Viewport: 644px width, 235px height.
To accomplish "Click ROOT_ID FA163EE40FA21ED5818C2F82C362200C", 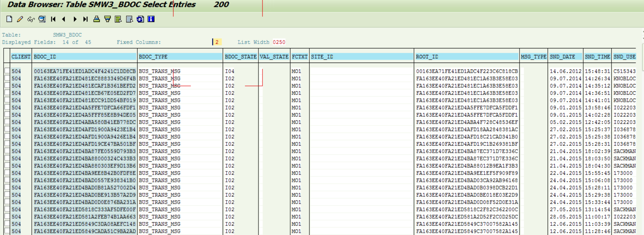I will [x=467, y=210].
